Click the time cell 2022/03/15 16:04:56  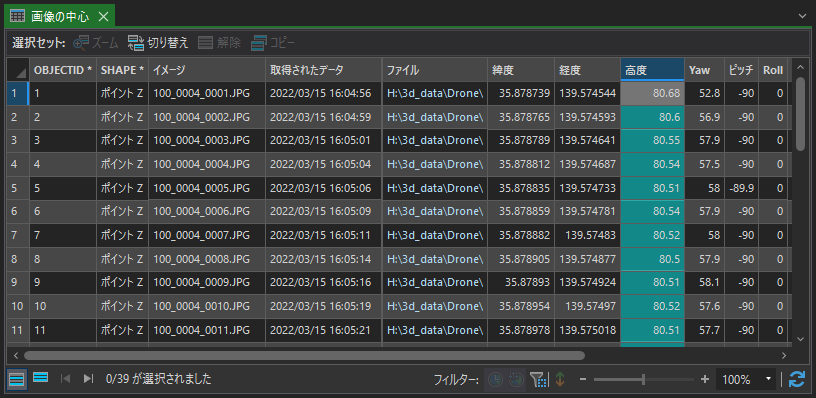pos(324,94)
